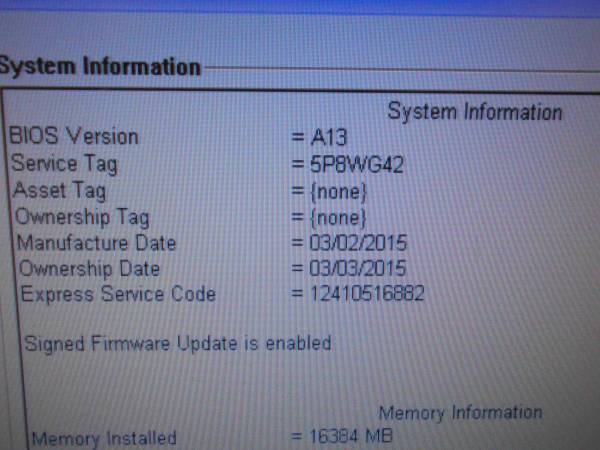Viewport: 600px width, 450px height.
Task: Click the Asset Tag {none} value
Action: tap(338, 190)
